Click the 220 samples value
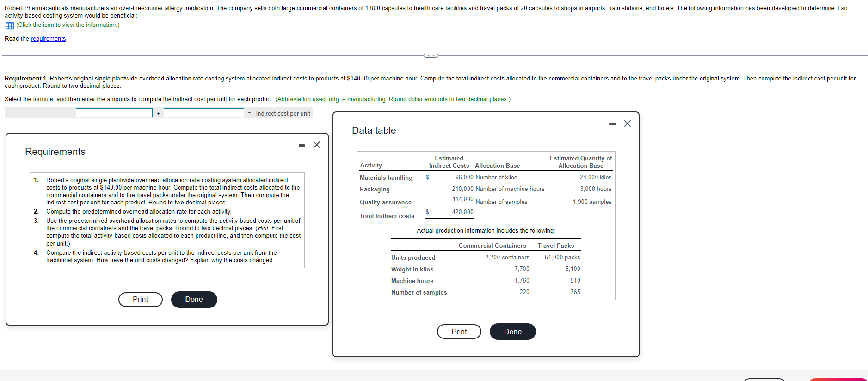The width and height of the screenshot is (868, 381). coord(524,292)
